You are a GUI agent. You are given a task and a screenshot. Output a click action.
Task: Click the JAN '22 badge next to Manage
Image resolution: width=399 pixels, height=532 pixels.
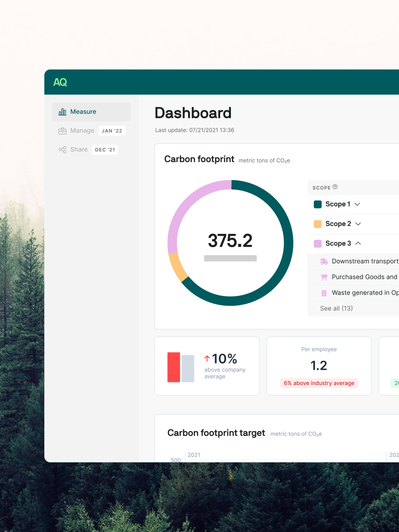[x=112, y=131]
